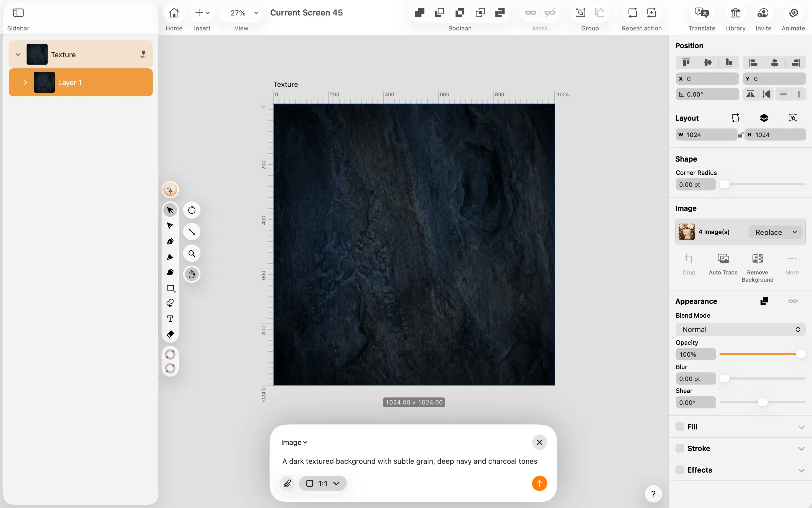Open Auto Trace for the image
Screen dimensions: 812x508
723,264
